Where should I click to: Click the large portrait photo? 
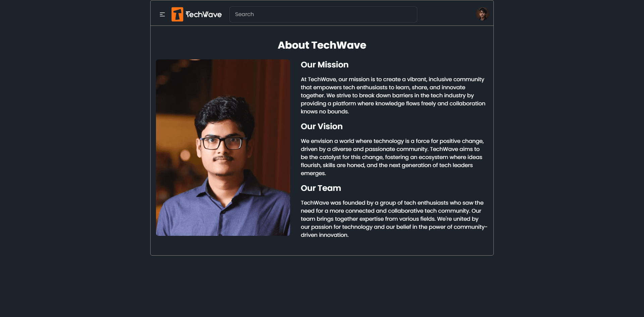(223, 148)
